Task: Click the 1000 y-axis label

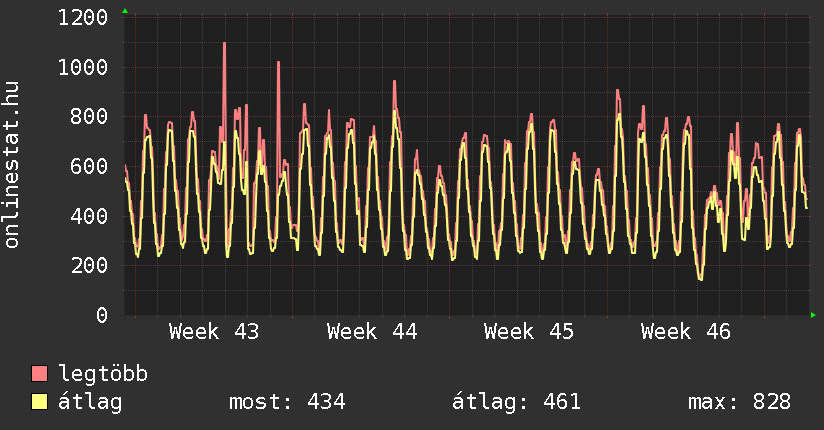Action: [x=84, y=68]
